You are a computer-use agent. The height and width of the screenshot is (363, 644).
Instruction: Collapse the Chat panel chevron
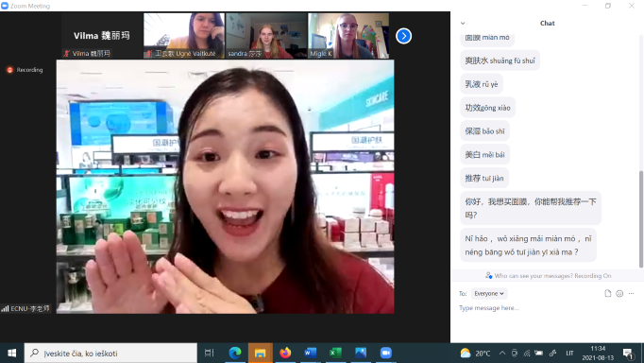click(x=463, y=24)
